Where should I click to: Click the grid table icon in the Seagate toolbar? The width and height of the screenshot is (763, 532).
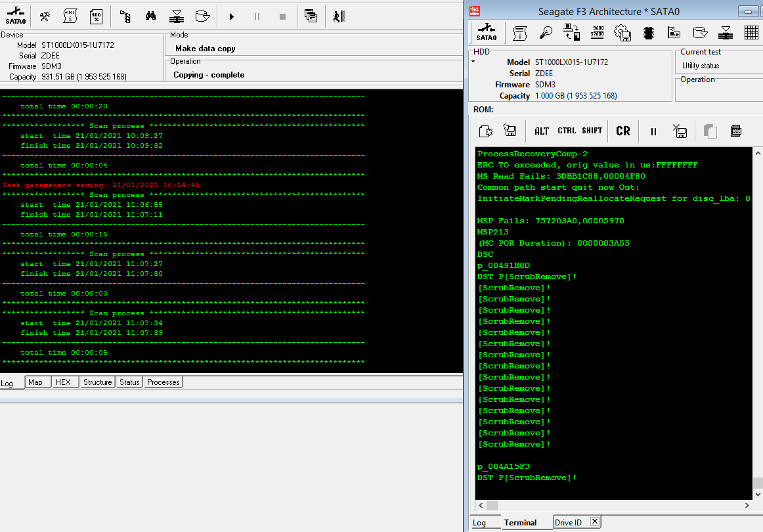(751, 33)
